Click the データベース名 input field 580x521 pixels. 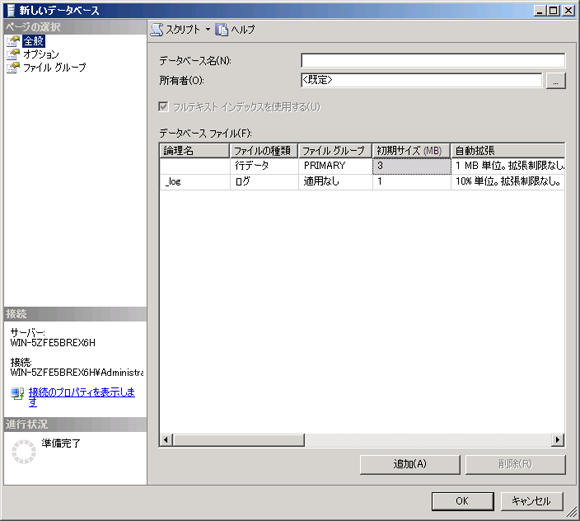(x=433, y=60)
